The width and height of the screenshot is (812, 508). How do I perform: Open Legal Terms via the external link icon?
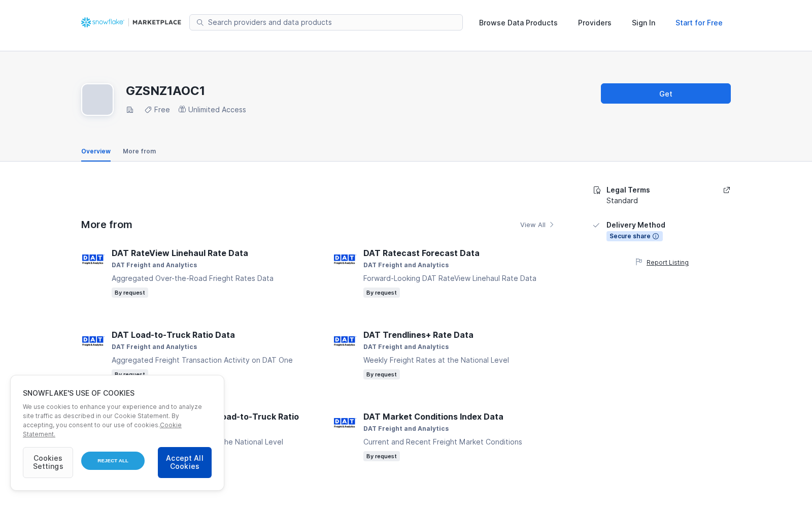click(x=727, y=190)
